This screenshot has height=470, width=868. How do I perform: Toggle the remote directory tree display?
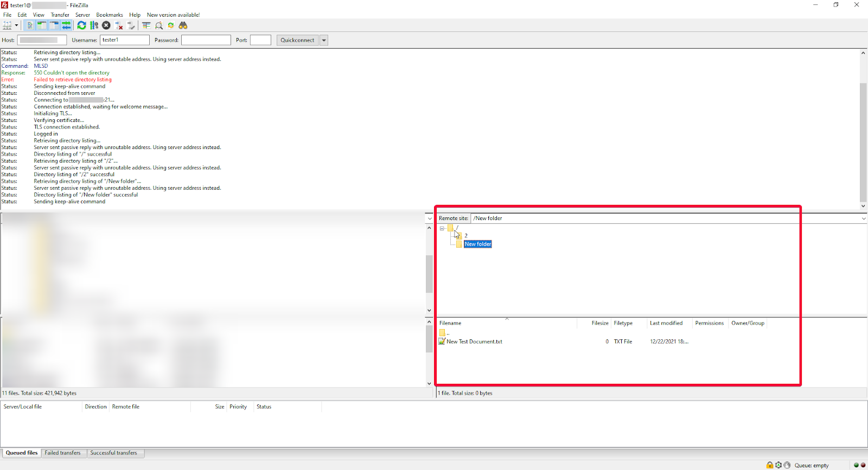pos(54,25)
